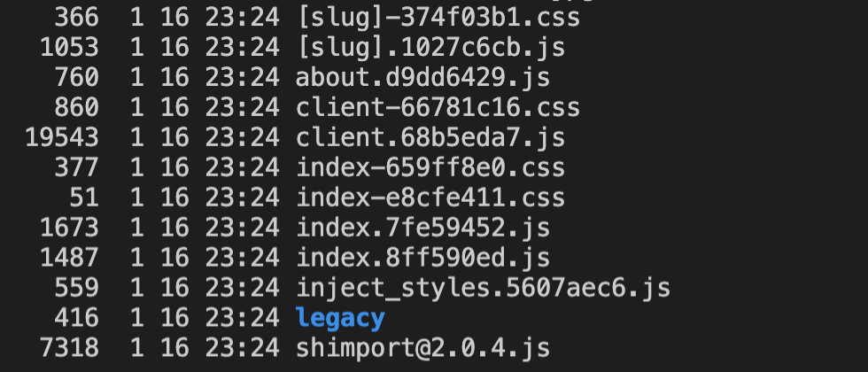Click the 416 size beside legacy
Image resolution: width=868 pixels, height=372 pixels.
click(77, 318)
